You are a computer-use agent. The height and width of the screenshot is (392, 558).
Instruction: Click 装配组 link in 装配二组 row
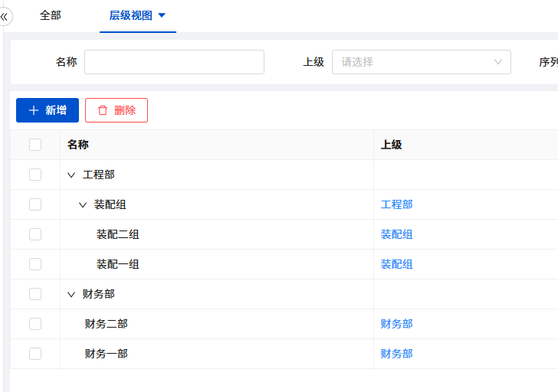tap(396, 234)
